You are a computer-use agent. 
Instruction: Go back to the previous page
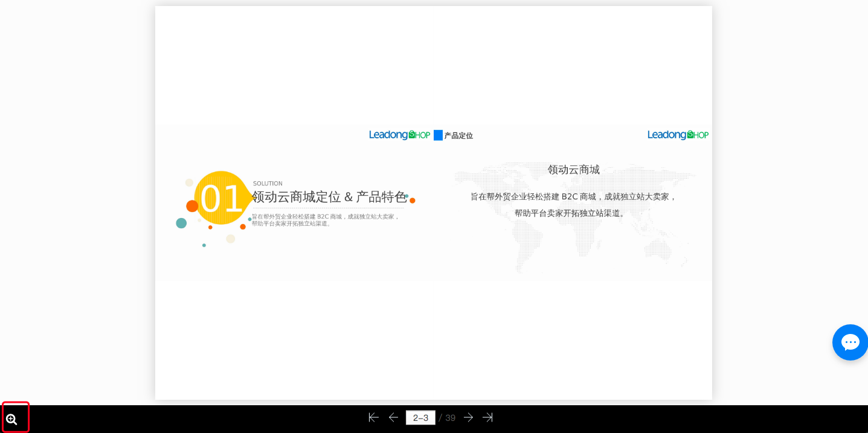tap(393, 417)
